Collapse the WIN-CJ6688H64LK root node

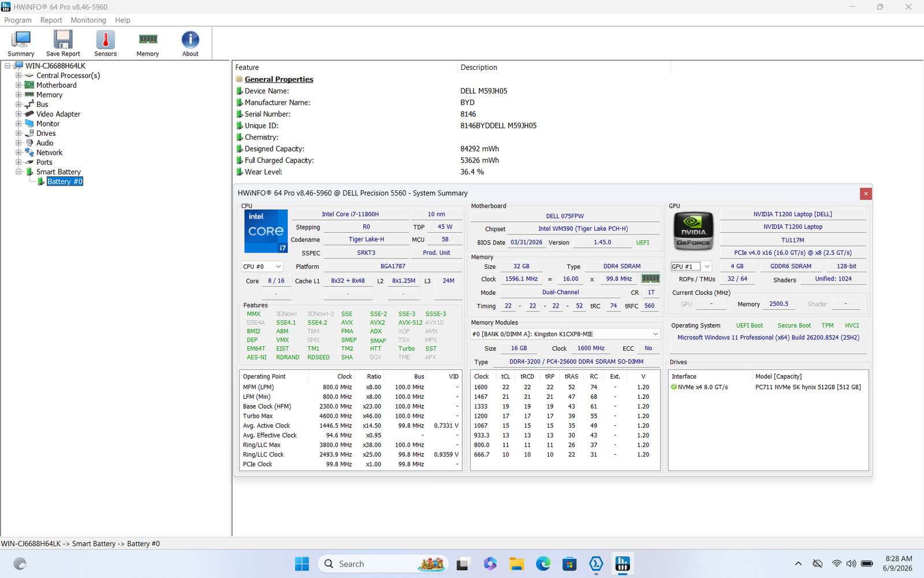8,66
